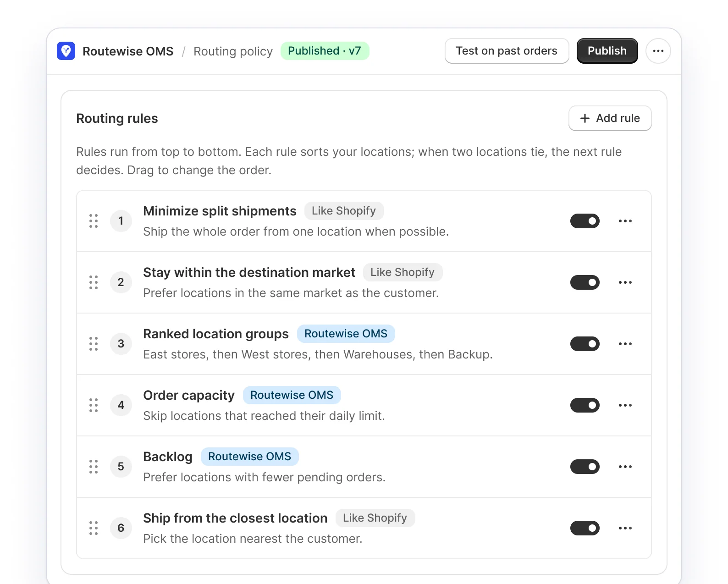This screenshot has height=584, width=728.
Task: Click the Routewise OMS tag on Ranked location groups
Action: tap(346, 334)
